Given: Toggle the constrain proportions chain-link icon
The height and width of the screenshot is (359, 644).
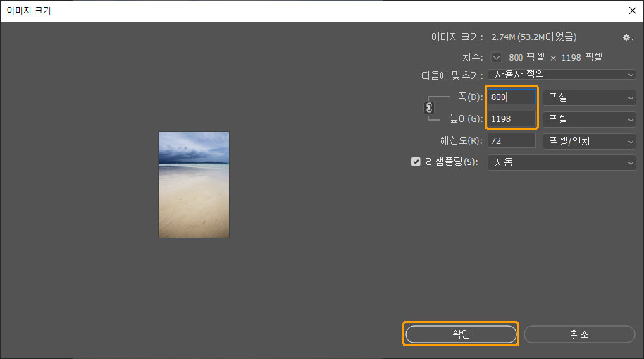Looking at the screenshot, I should (429, 108).
